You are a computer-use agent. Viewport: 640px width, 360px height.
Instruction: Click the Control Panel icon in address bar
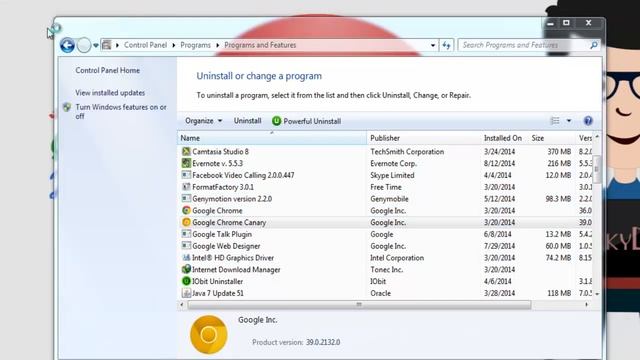pyautogui.click(x=107, y=45)
